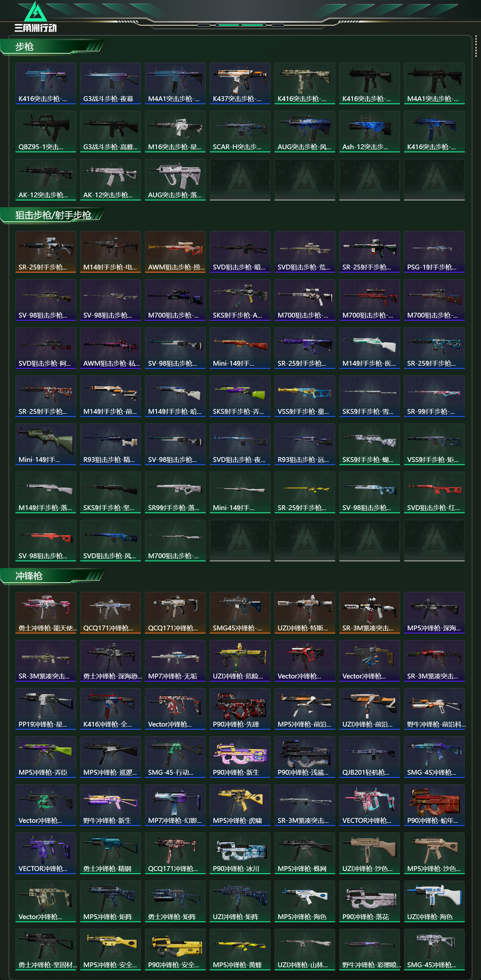Image resolution: width=481 pixels, height=980 pixels.
Task: Select the QBZ95-1 black rifle tile
Action: click(46, 131)
